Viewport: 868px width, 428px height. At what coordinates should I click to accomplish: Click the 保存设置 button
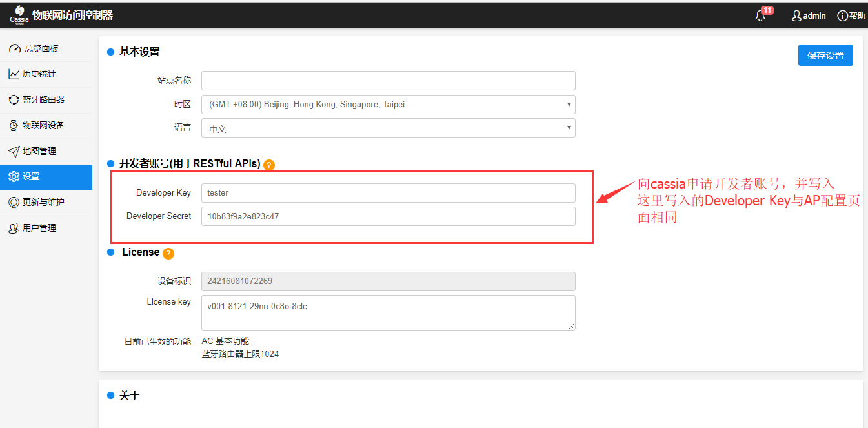[x=825, y=56]
